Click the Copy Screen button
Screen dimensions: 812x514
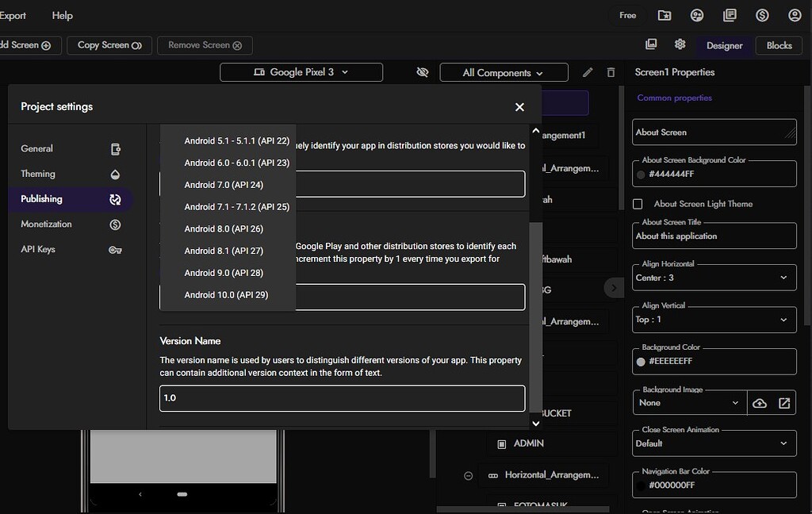[x=109, y=45]
